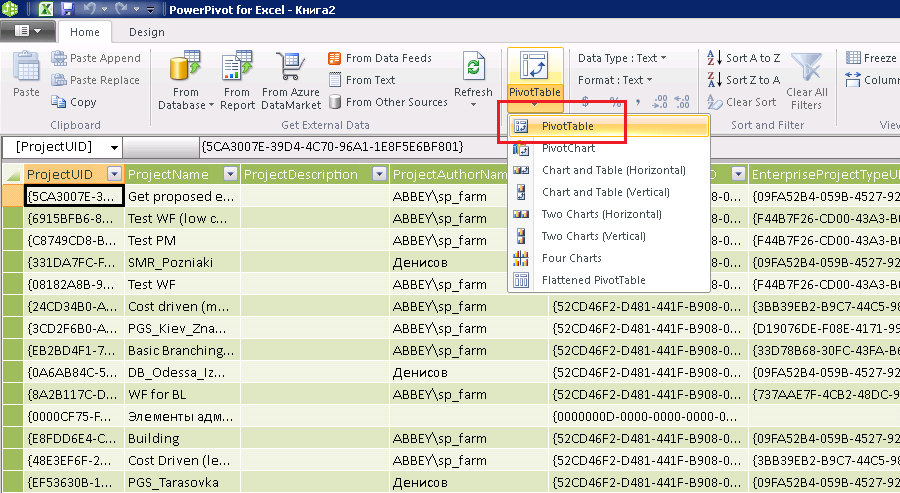Viewport: 900px width, 493px height.
Task: Open From Database dropdown arrow
Action: click(x=211, y=105)
